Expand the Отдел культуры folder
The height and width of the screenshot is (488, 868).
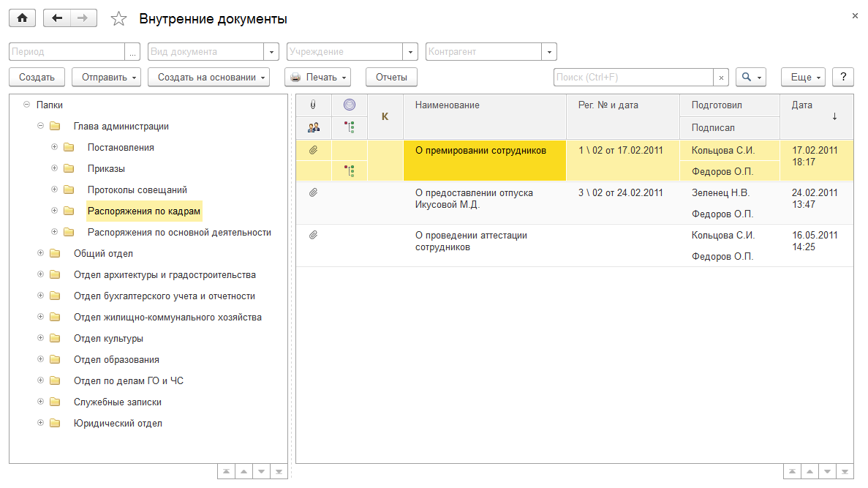(x=40, y=338)
